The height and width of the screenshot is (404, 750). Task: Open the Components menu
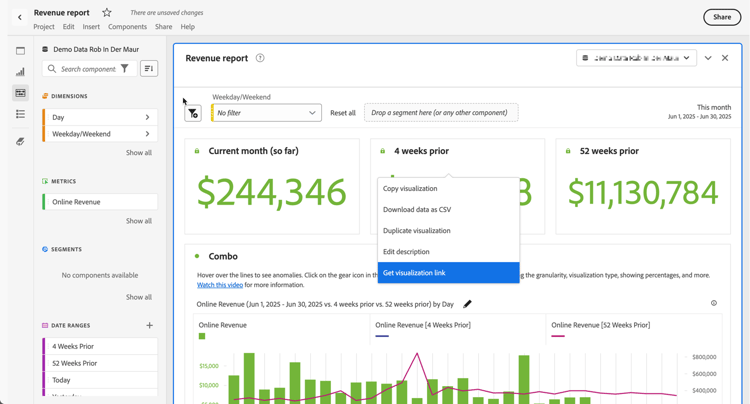pyautogui.click(x=127, y=27)
